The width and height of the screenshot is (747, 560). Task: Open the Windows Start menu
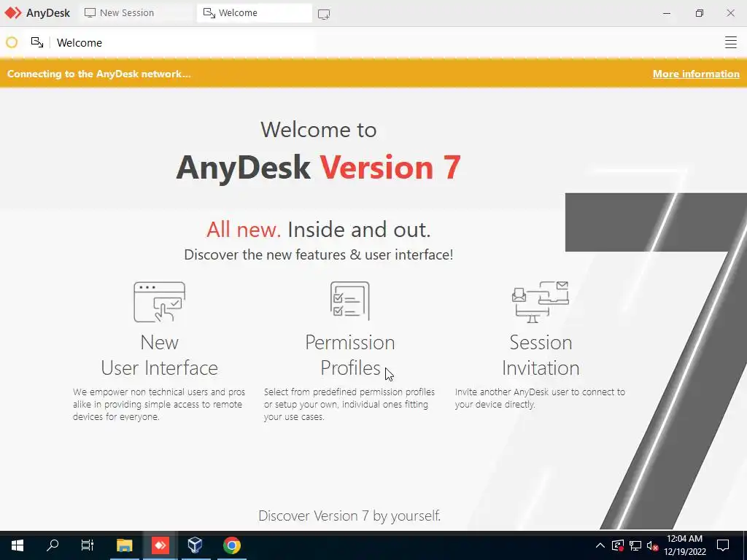point(18,545)
